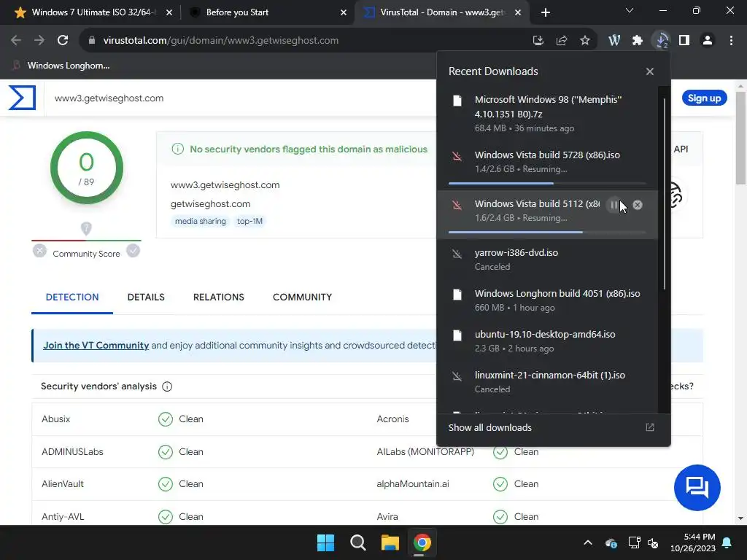
Task: Open Windows Longhorn bookmark
Action: coord(61,66)
